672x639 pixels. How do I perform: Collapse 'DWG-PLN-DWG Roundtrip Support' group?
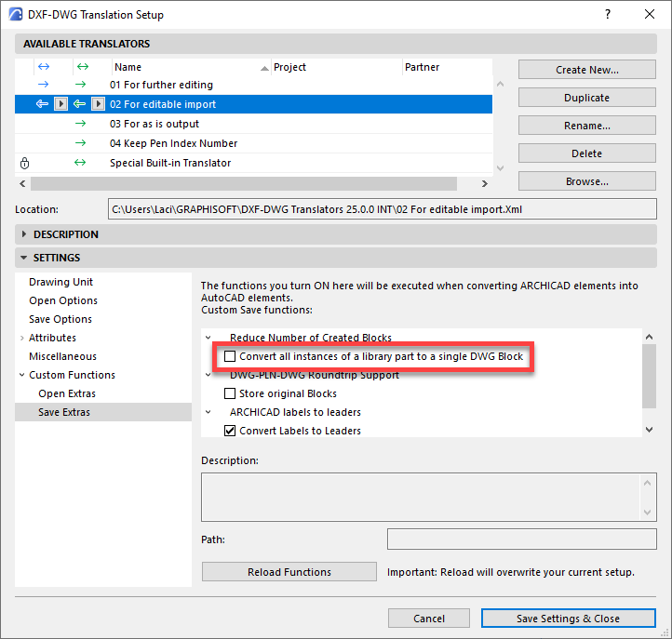(x=208, y=375)
